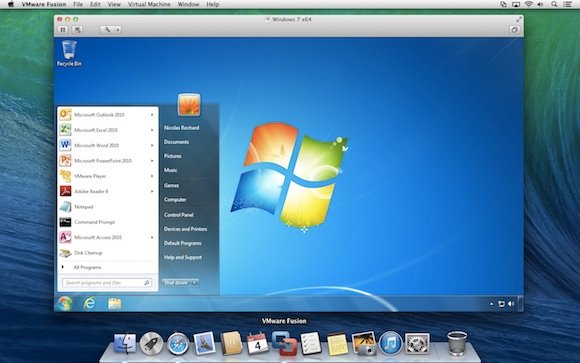Image resolution: width=580 pixels, height=363 pixels.
Task: Click the VMware Fusion icon in Dock
Action: click(x=284, y=343)
